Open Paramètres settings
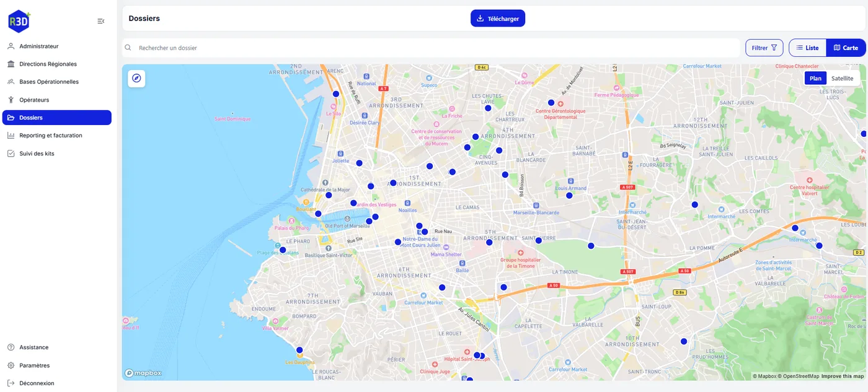868x392 pixels. pos(57,365)
